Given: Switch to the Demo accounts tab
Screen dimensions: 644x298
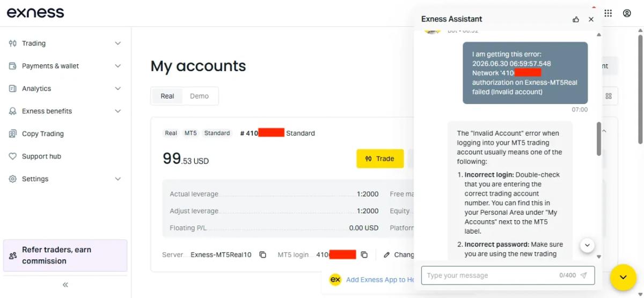Looking at the screenshot, I should 199,96.
